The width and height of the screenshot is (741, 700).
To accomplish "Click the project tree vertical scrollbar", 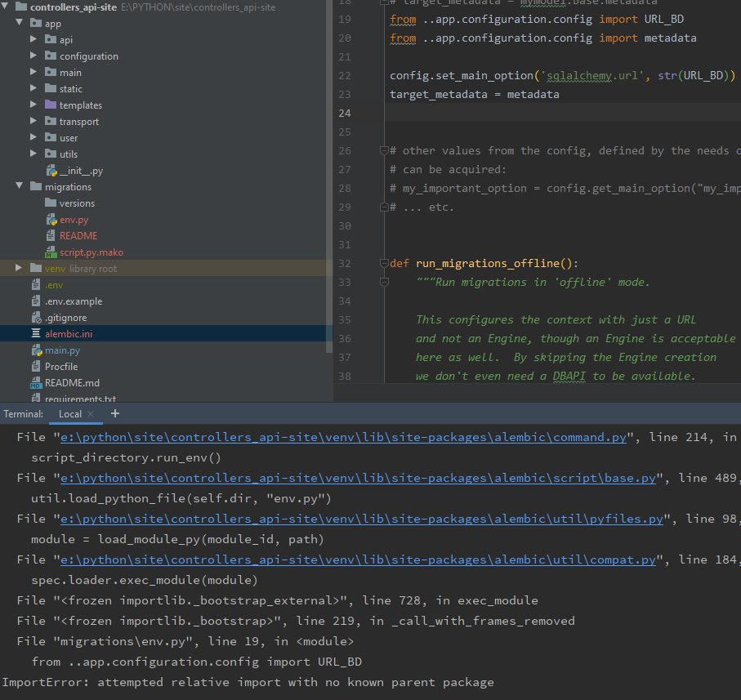I will (x=329, y=176).
